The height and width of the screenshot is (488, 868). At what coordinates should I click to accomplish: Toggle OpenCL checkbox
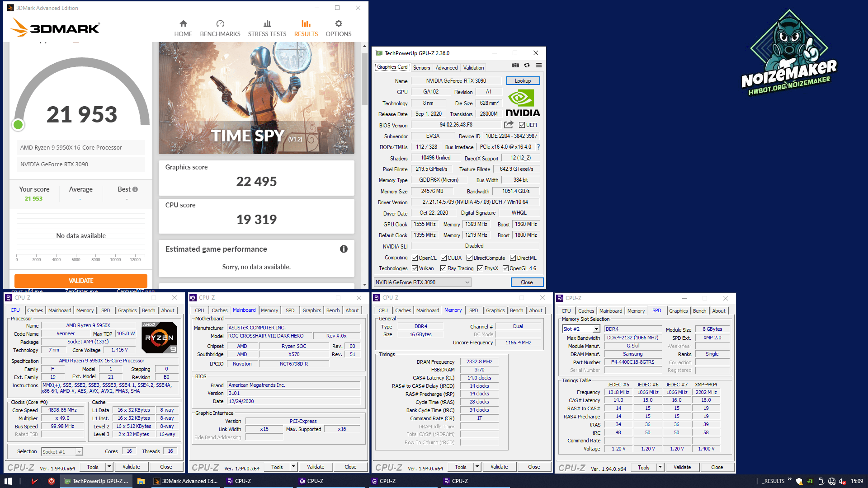tap(415, 258)
